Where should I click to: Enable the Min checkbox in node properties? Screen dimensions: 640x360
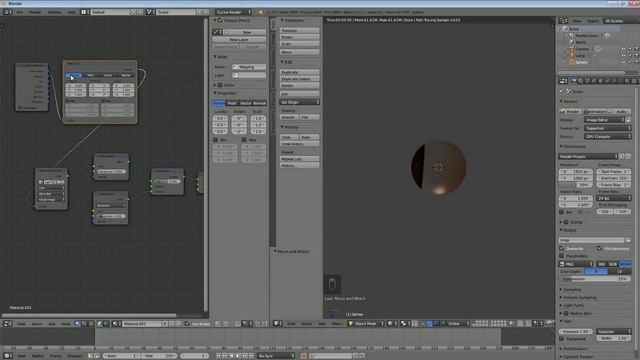coord(216,140)
